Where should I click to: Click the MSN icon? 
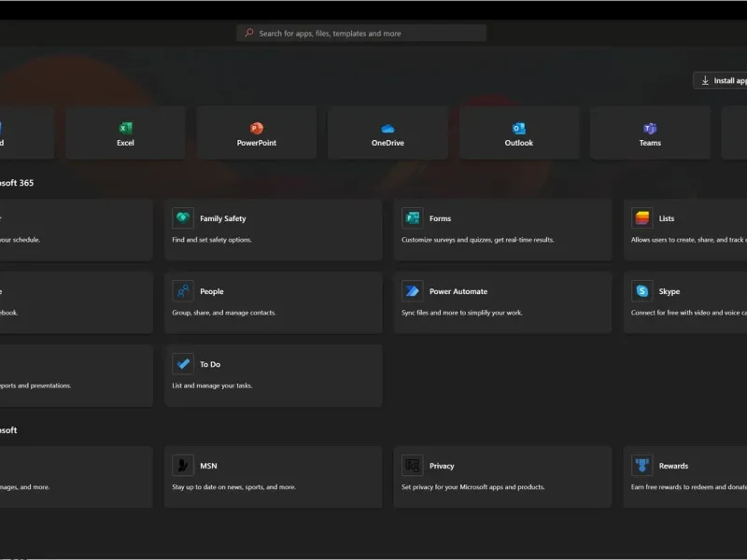[183, 465]
